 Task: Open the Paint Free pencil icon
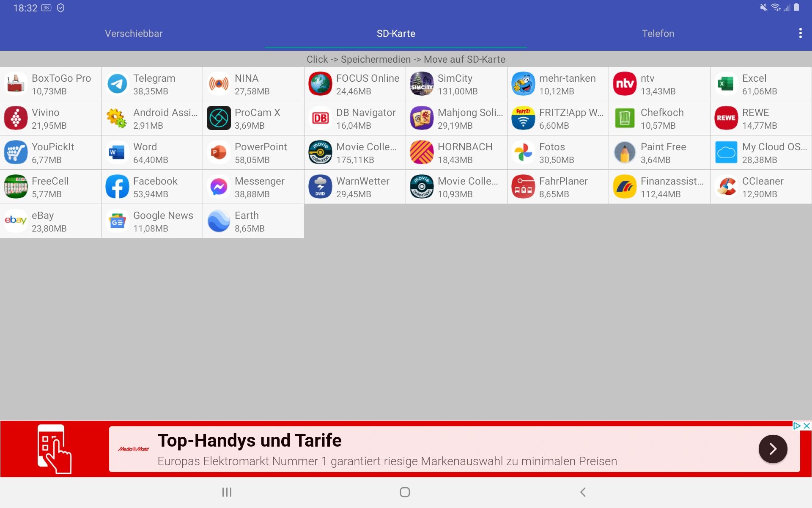[625, 152]
